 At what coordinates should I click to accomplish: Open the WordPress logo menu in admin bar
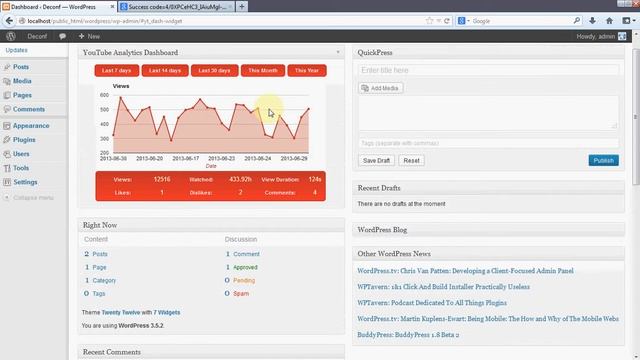(x=11, y=36)
